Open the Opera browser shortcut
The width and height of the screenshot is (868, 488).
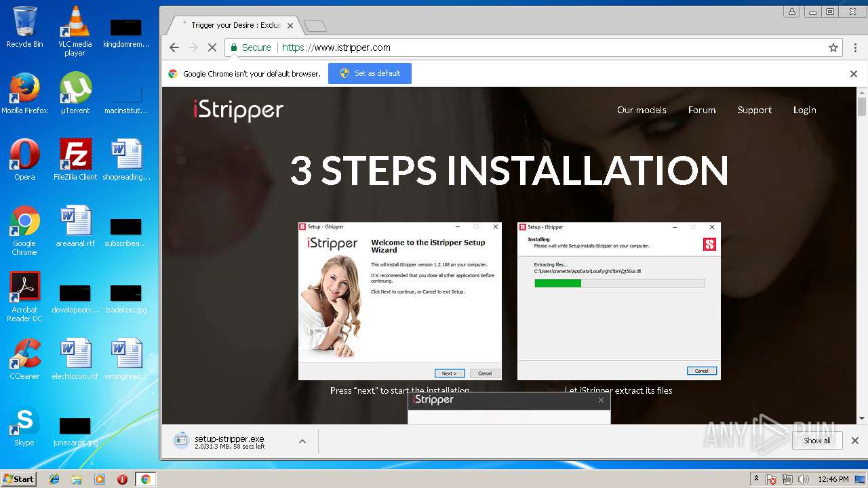(24, 160)
